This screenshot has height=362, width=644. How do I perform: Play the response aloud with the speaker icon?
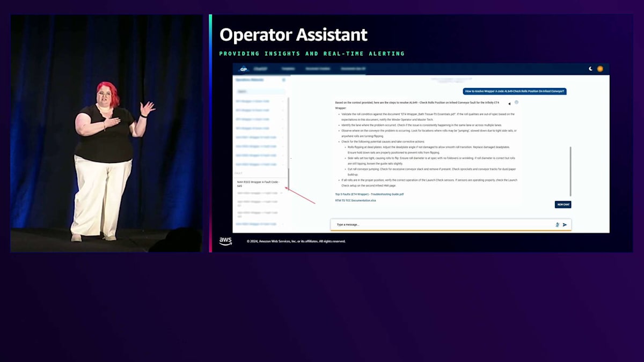coord(509,104)
